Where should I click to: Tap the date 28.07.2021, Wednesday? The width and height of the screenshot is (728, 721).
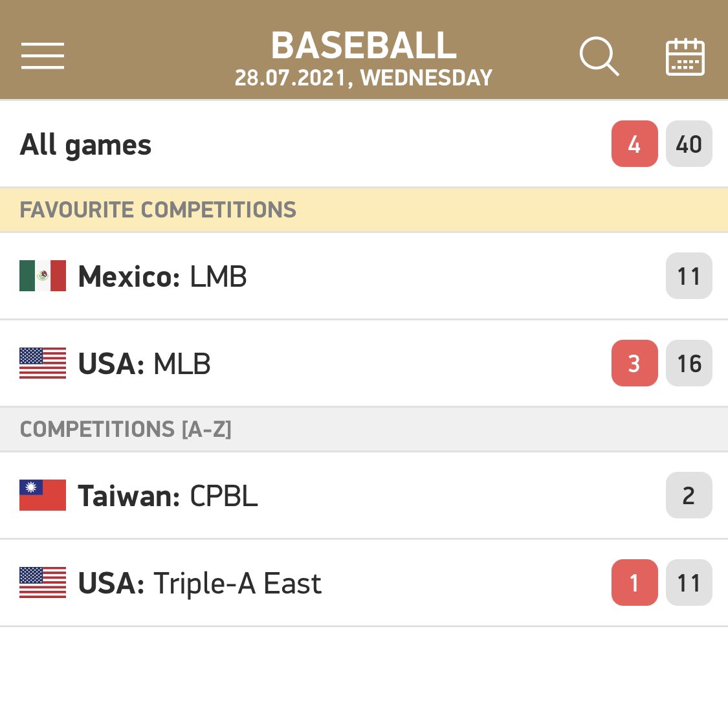tap(364, 78)
